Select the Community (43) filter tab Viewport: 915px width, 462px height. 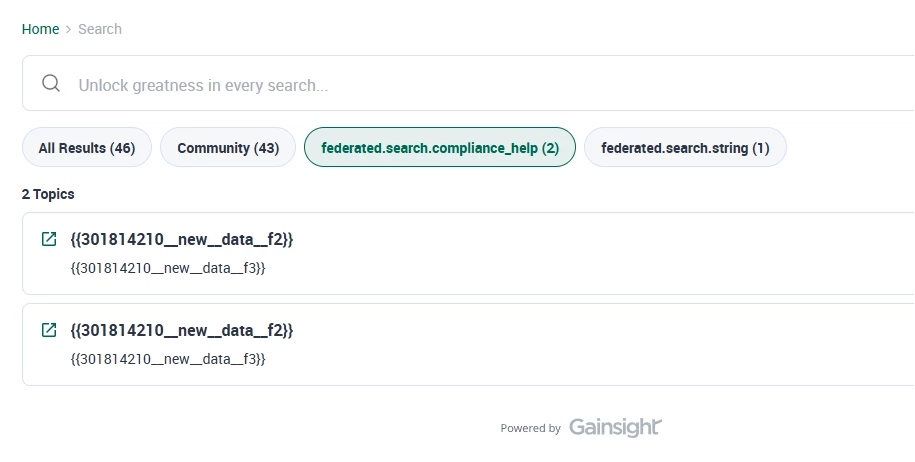(x=228, y=148)
